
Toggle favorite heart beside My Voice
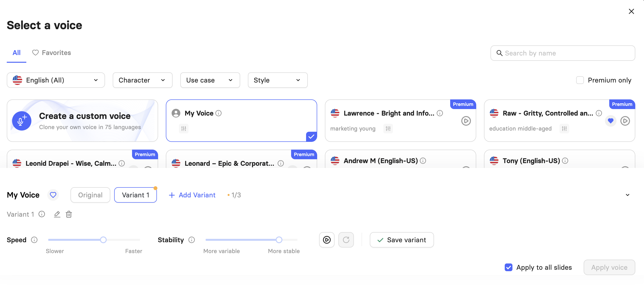(53, 195)
